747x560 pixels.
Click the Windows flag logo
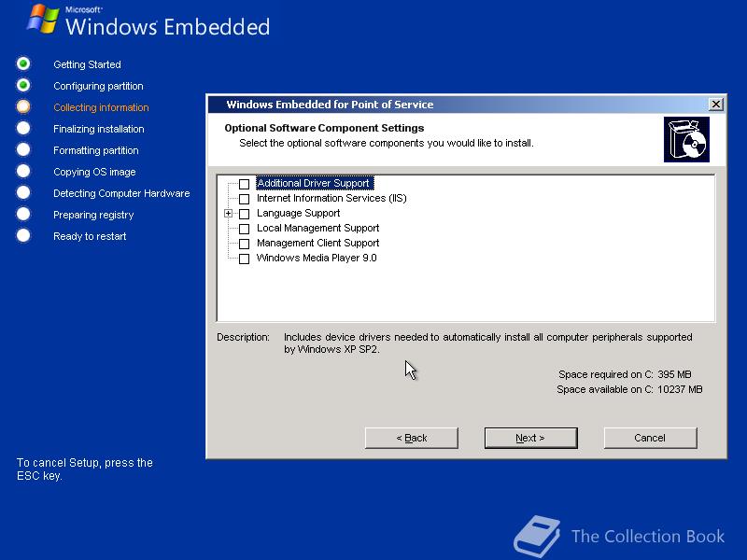[43, 19]
